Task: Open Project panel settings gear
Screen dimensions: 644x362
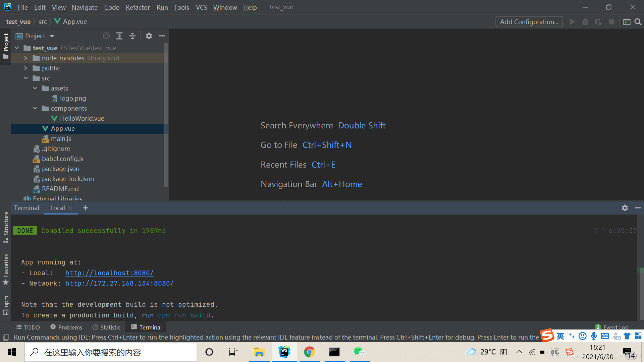Action: point(149,36)
